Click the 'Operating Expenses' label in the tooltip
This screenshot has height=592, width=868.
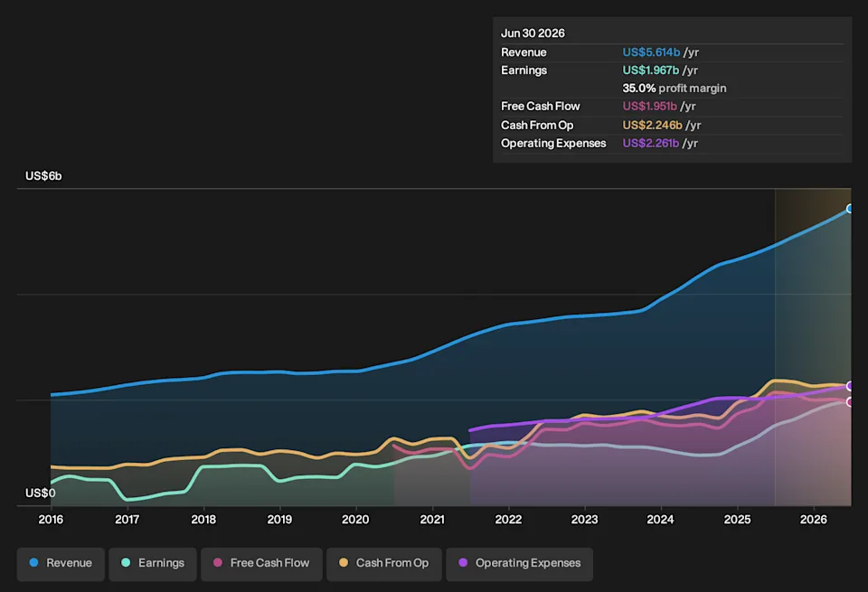(x=553, y=144)
